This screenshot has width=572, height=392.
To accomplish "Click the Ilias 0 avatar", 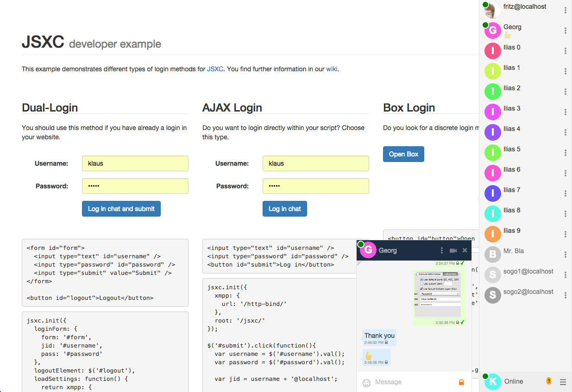I will click(x=492, y=51).
